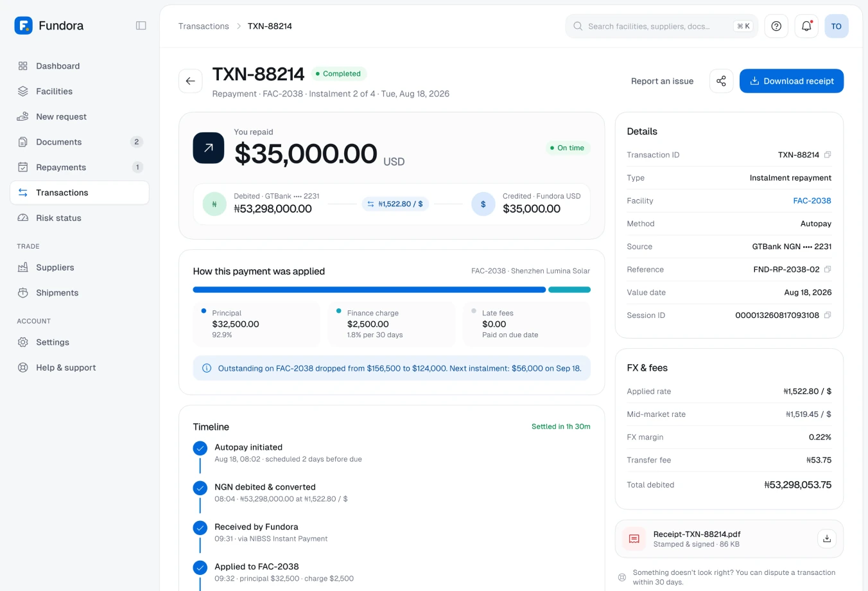Screen dimensions: 868x591
Task: Go back using the arrow button
Action: (x=191, y=81)
